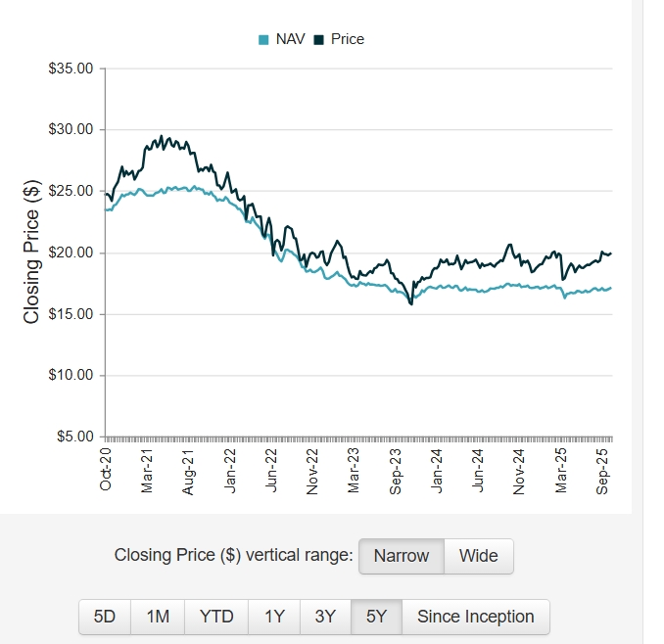Switch vertical range to Wide

[478, 556]
